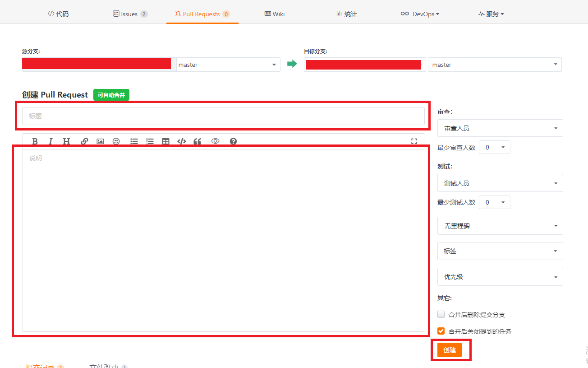Expand the 优先级 priority dropdown
Image resolution: width=588 pixels, height=368 pixels.
(x=500, y=277)
